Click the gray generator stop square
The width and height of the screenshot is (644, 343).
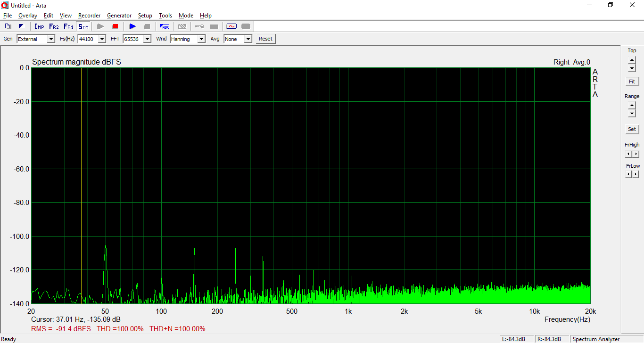point(147,26)
